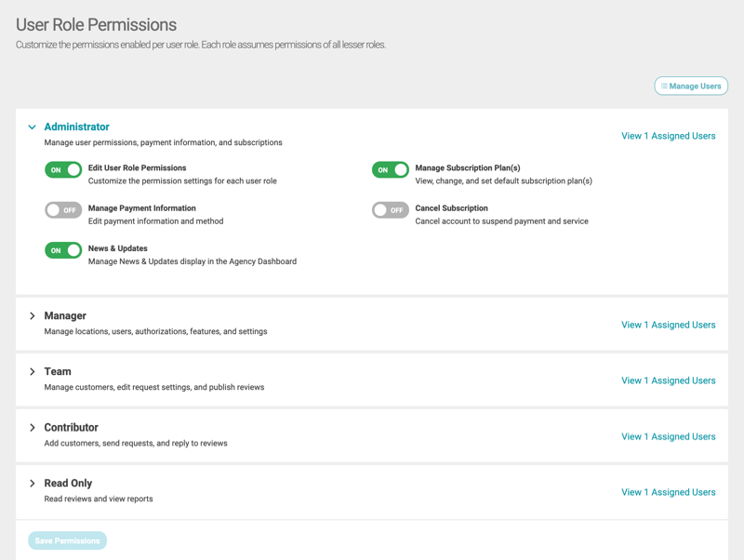Collapse the Administrator role chevron

click(x=32, y=127)
